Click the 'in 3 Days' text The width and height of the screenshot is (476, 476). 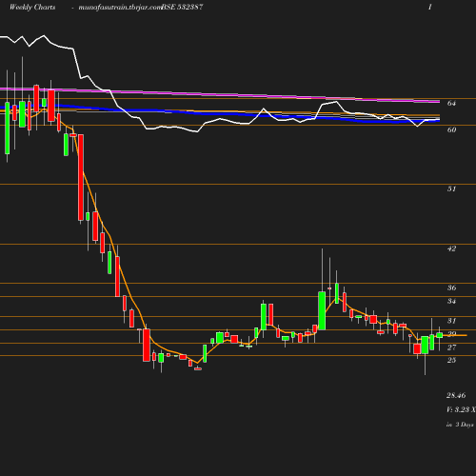click(460, 425)
